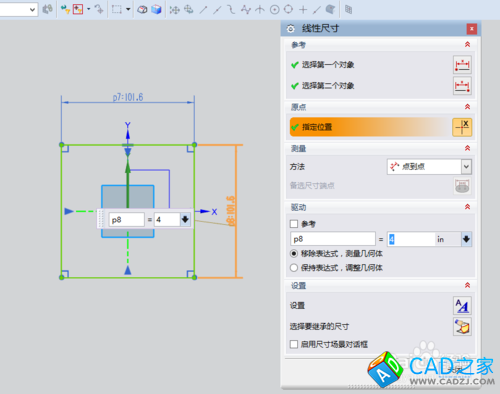
Task: Click the p8 name field in panel
Action: (x=333, y=239)
